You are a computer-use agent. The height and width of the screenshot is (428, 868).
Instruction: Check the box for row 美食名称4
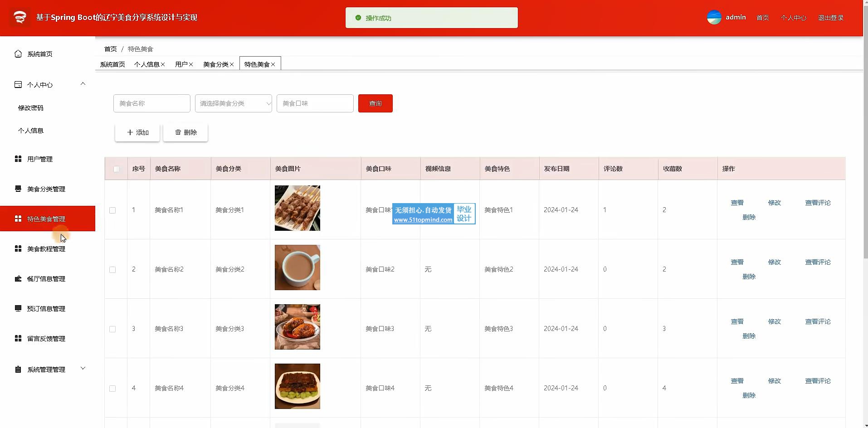(112, 389)
